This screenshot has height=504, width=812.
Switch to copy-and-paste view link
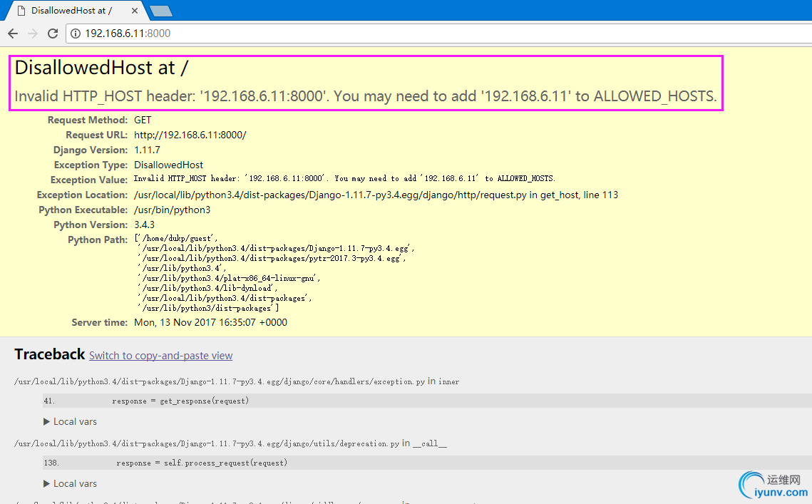[160, 355]
